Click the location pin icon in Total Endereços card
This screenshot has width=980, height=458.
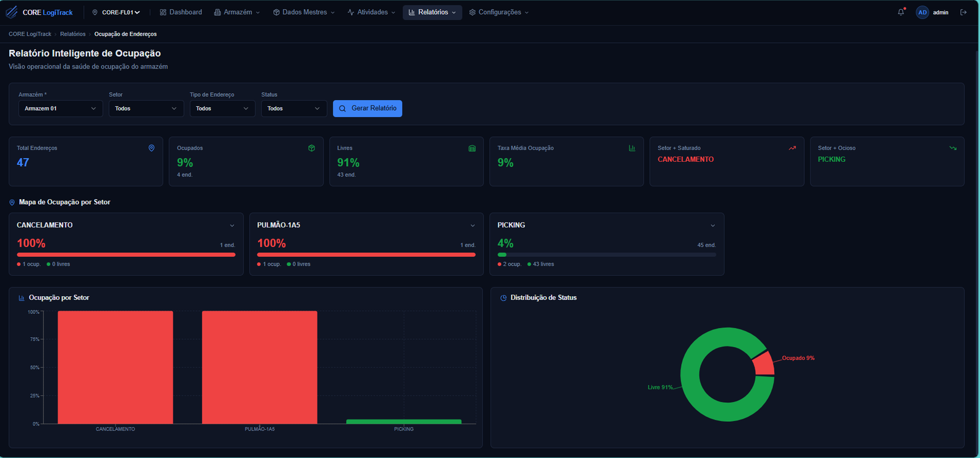(151, 148)
